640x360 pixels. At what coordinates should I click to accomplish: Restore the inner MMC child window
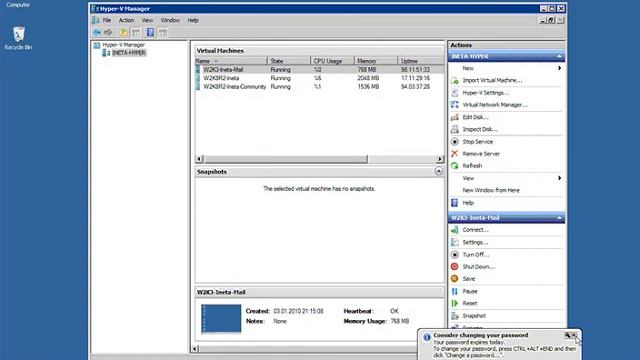pyautogui.click(x=551, y=20)
